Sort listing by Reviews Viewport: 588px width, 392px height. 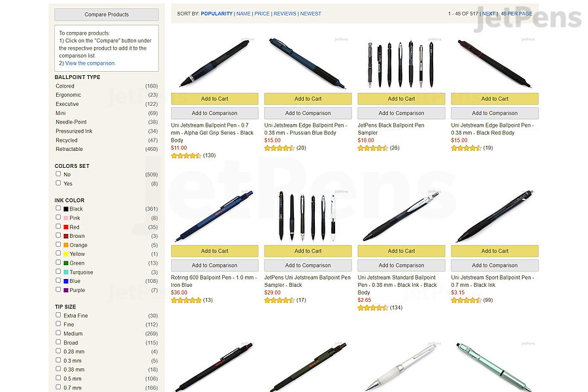coord(285,14)
